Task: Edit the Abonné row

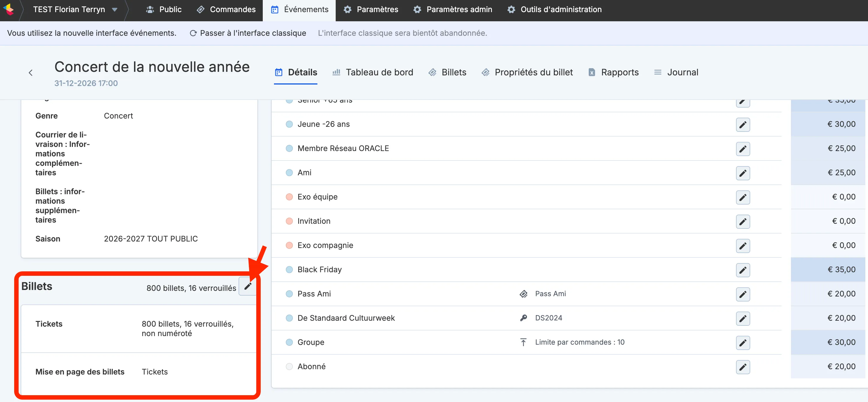Action: coord(743,367)
